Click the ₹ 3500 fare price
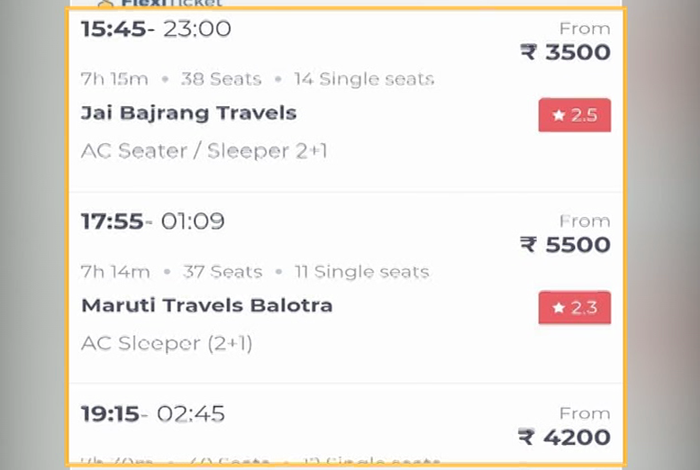Viewport: 700px width, 470px height. click(565, 52)
